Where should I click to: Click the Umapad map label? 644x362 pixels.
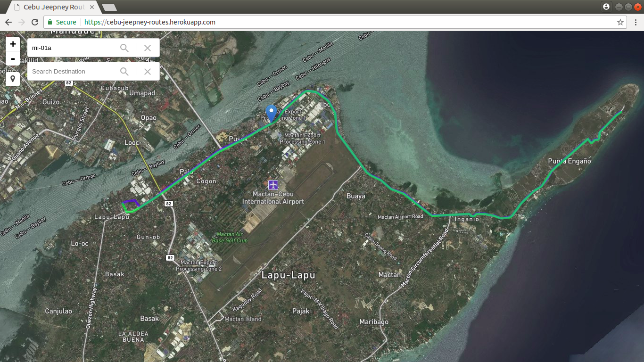coord(142,93)
